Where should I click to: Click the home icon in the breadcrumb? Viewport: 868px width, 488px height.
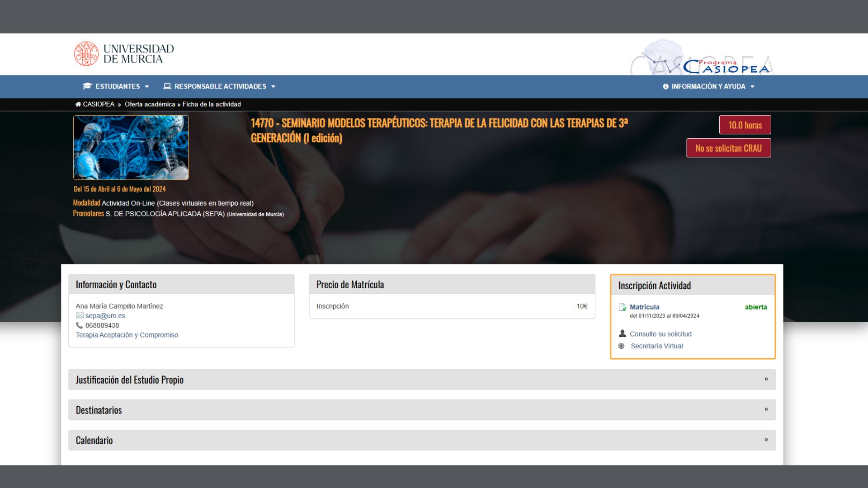coord(78,104)
